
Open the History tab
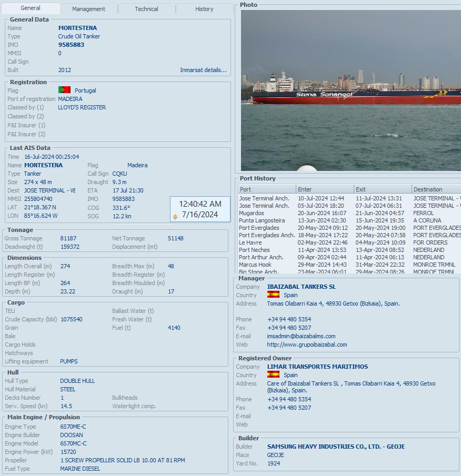(204, 9)
